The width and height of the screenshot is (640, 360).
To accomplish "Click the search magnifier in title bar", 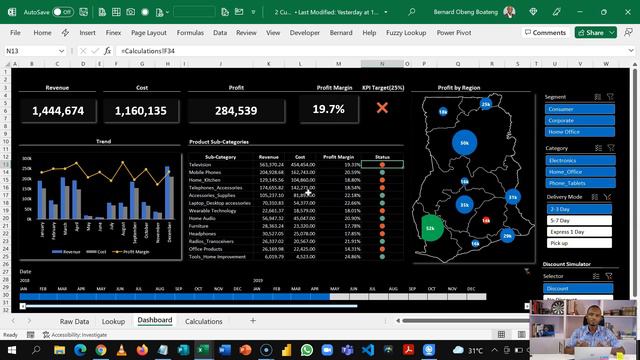I will point(411,12).
